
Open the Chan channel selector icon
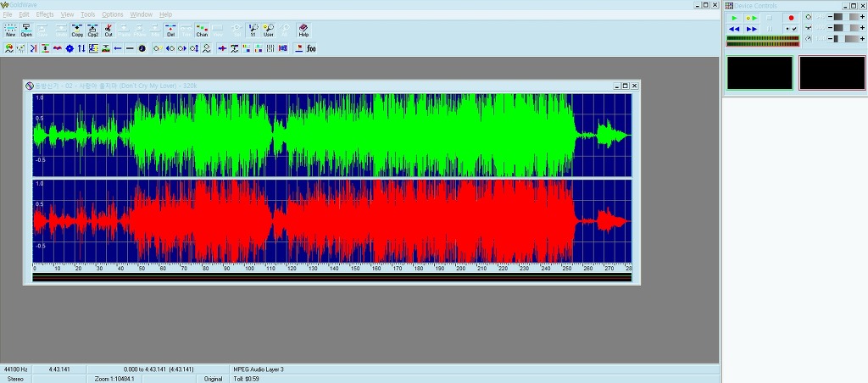tap(202, 30)
